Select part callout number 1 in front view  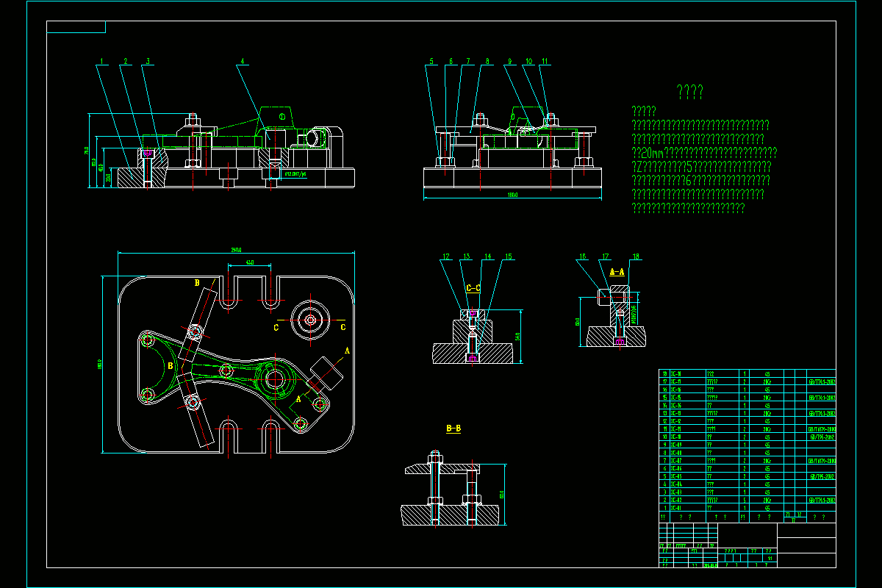point(102,61)
